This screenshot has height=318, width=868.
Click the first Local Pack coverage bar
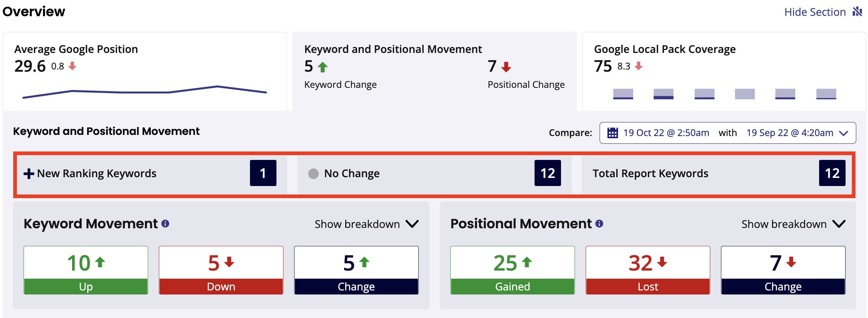click(623, 94)
